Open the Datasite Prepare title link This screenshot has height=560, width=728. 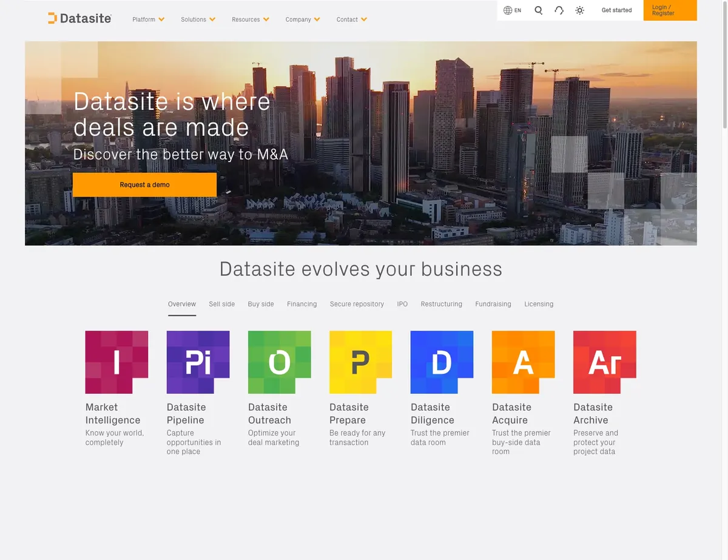coord(349,414)
